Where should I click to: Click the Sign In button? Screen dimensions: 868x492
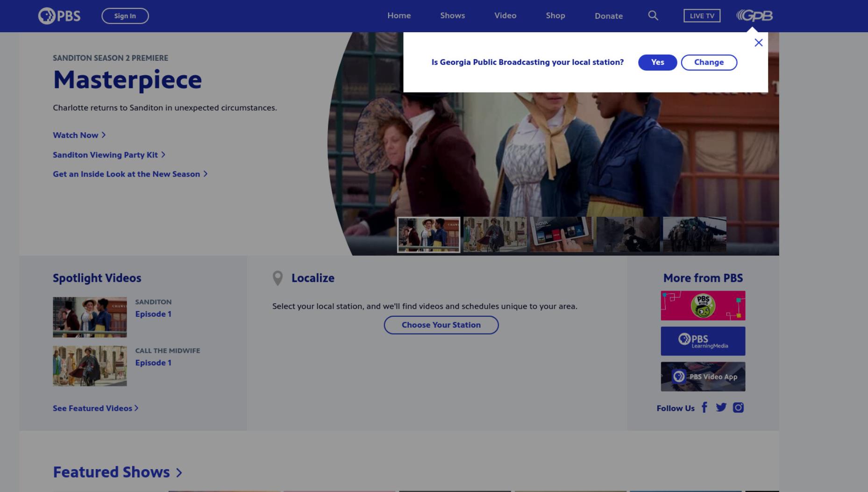pos(125,16)
